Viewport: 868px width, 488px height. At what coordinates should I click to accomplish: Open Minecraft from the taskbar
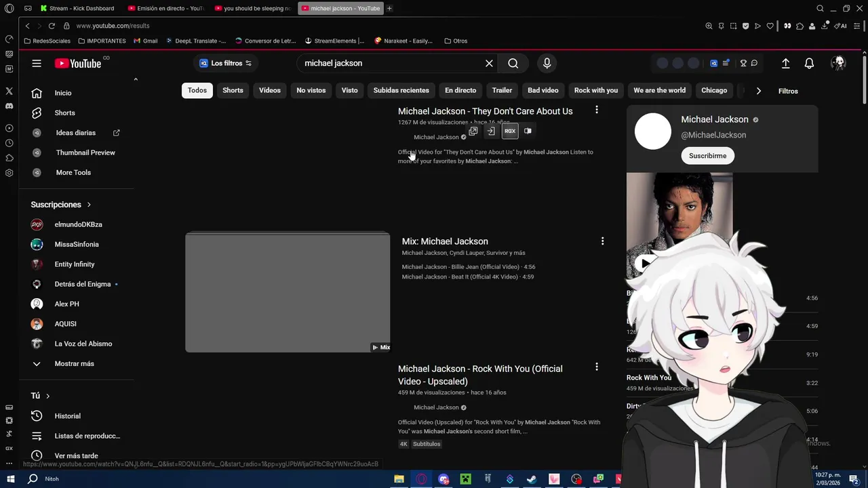pyautogui.click(x=465, y=479)
